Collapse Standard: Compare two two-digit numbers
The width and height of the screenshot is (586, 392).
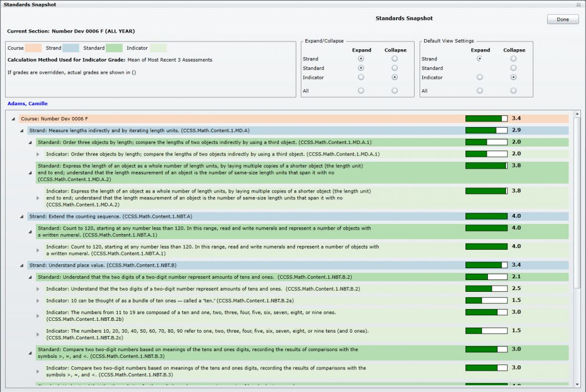pos(30,353)
